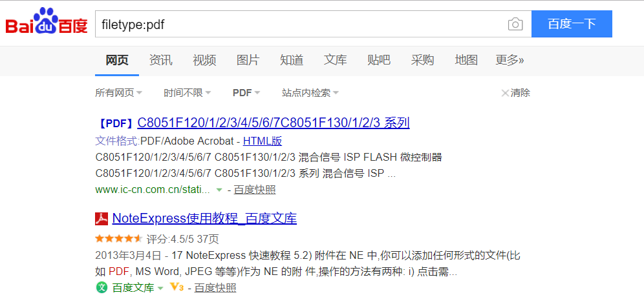This screenshot has width=644, height=306.
Task: Expand the arrow after ic-cn.com.cn URL
Action: pos(219,190)
